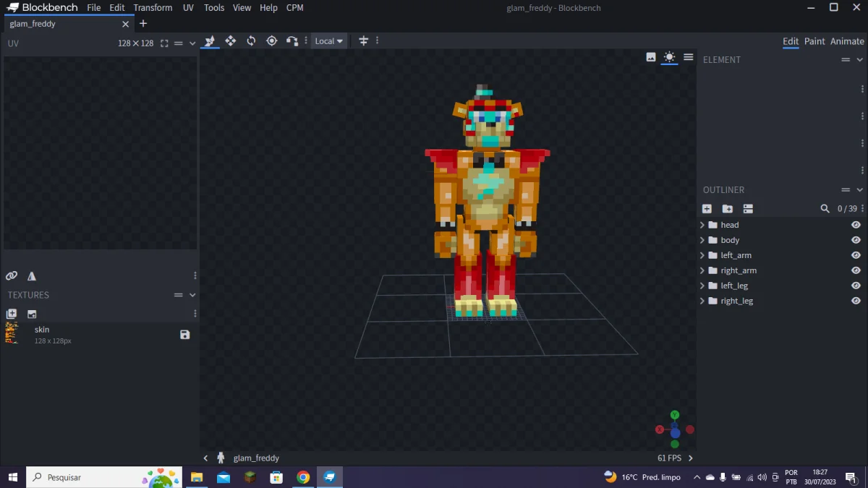Toggle visibility of left_leg group
868x488 pixels.
856,286
